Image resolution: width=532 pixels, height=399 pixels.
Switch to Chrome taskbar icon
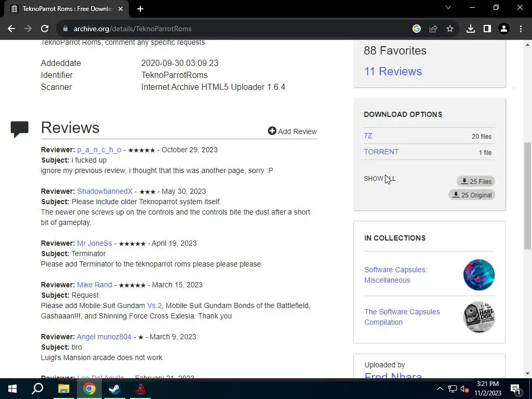89,389
